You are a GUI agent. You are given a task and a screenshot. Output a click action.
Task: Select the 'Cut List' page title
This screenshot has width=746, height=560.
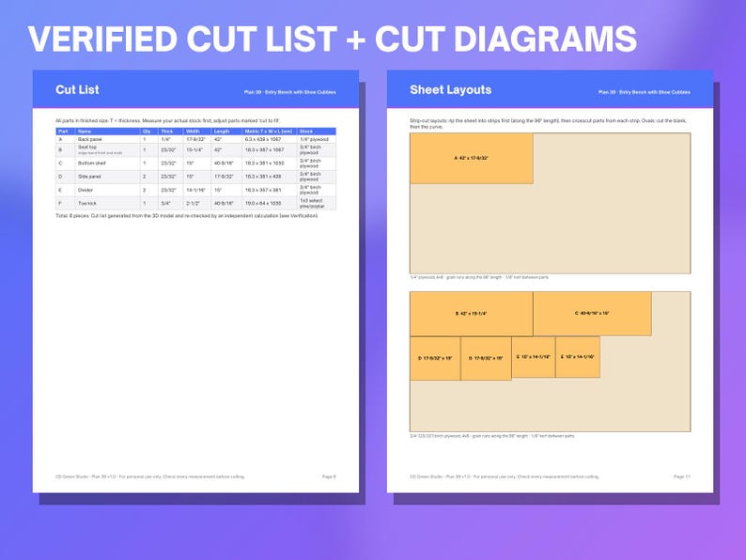point(77,89)
